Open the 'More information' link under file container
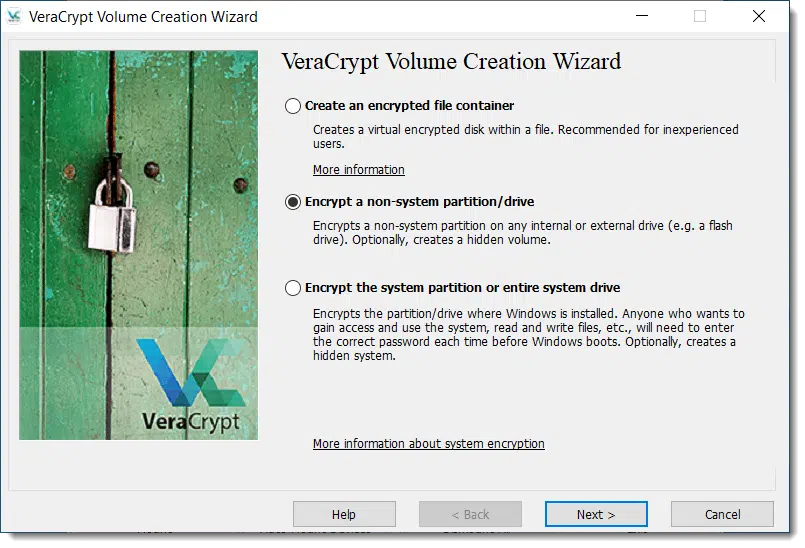Screen dimensions: 805x548 click(x=358, y=169)
